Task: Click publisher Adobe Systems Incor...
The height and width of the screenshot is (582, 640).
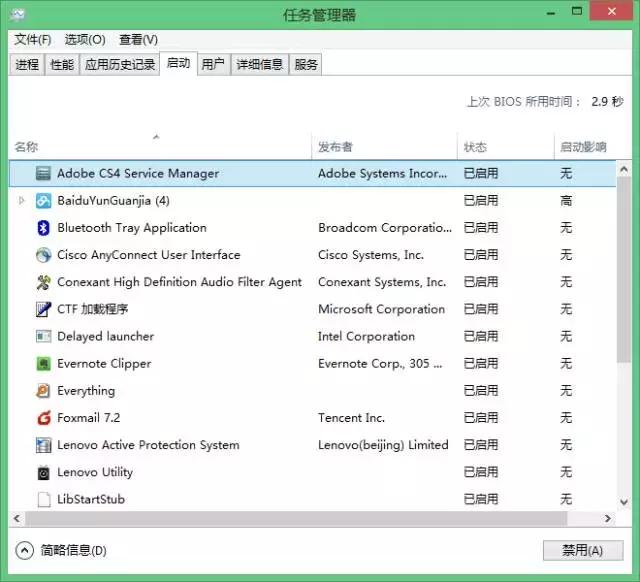Action: click(x=382, y=173)
